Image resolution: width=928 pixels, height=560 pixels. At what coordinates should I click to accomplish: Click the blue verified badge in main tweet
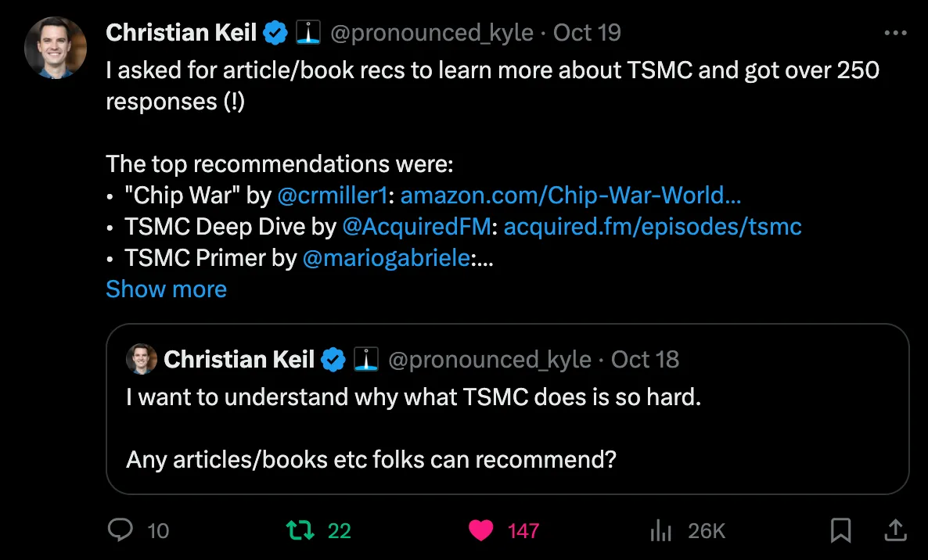click(275, 33)
